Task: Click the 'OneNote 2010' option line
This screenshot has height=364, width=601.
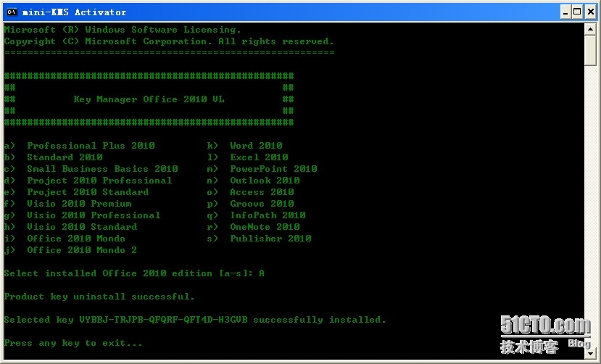Action: pos(253,227)
